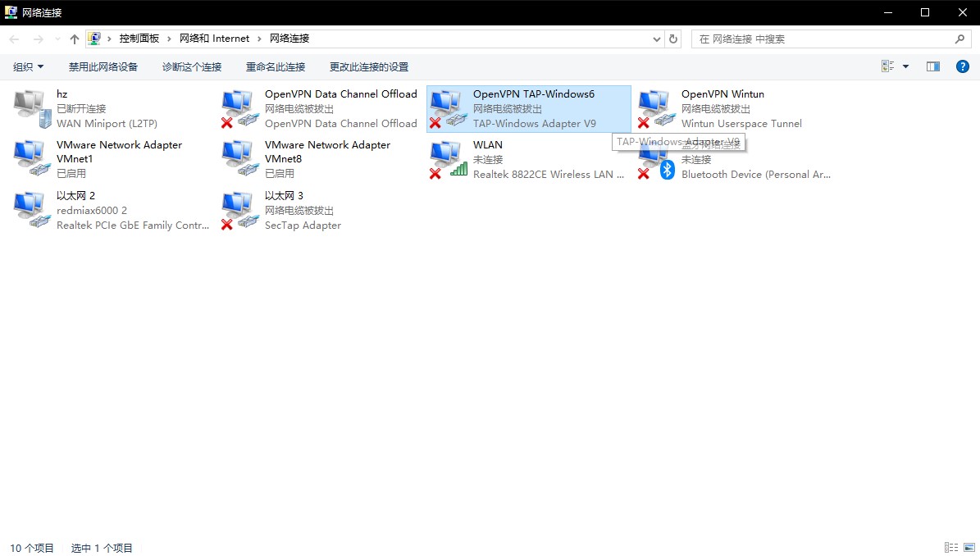The width and height of the screenshot is (980, 556).
Task: Open the change view options dropdown arrow
Action: click(x=906, y=66)
